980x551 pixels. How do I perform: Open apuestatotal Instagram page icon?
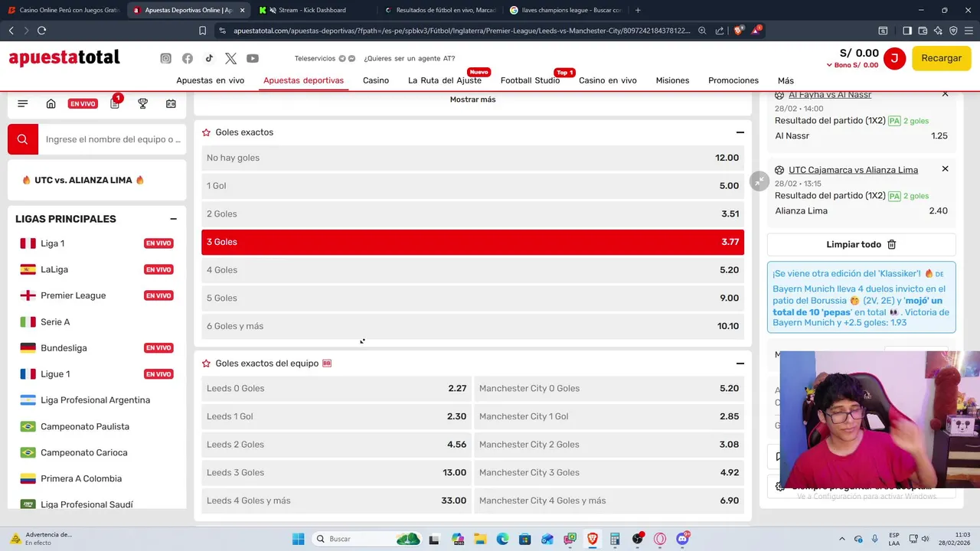165,59
